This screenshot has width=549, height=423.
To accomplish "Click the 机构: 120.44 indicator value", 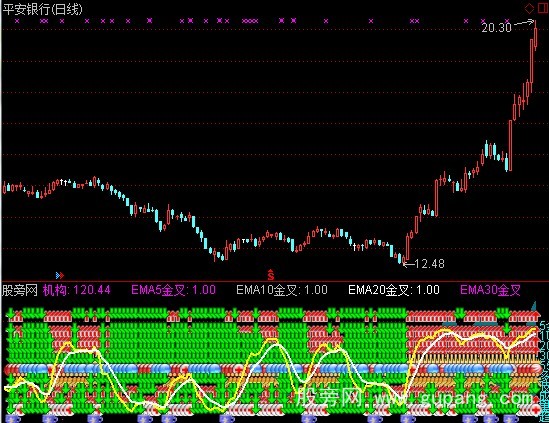I will coord(77,290).
